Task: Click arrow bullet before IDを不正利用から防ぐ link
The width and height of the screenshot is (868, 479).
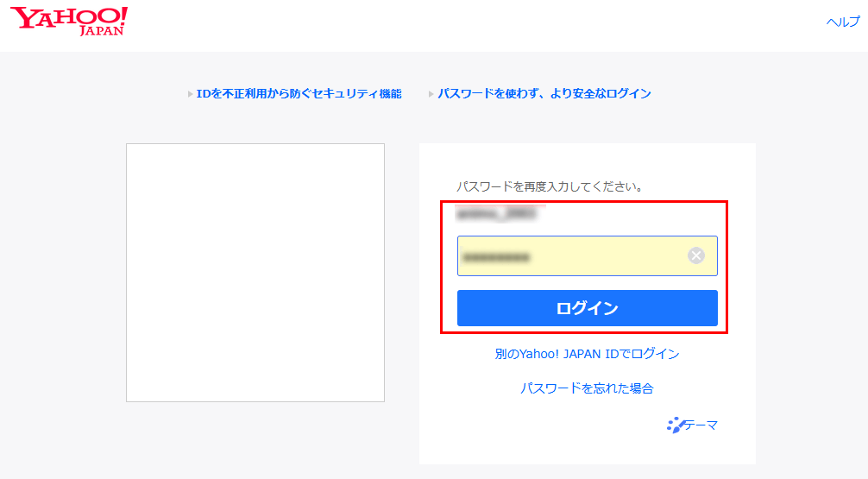Action: (x=190, y=94)
